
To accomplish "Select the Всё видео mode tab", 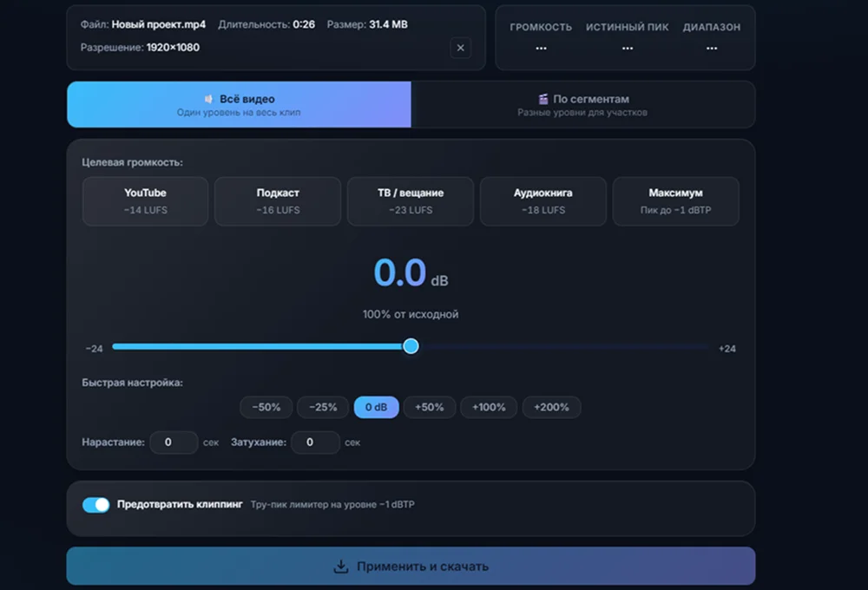I will (240, 105).
